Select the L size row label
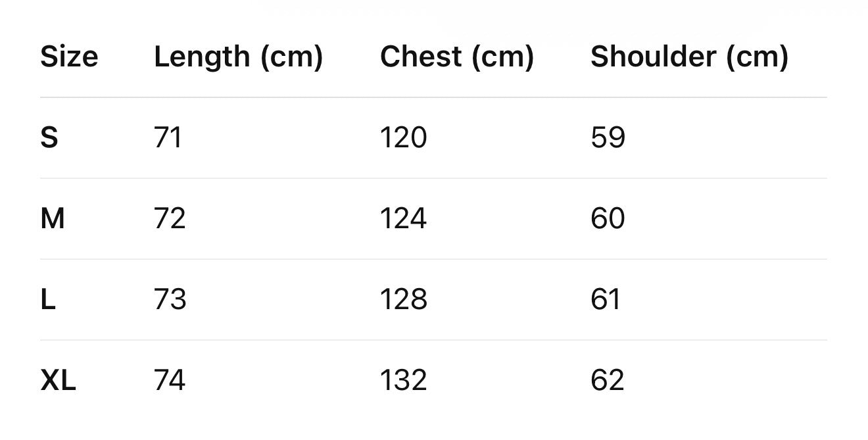The height and width of the screenshot is (440, 868). 48,300
